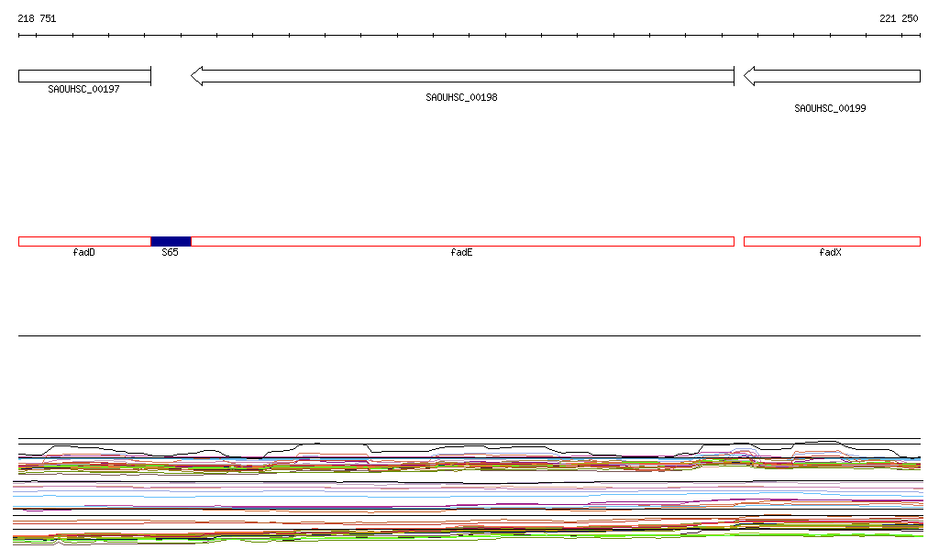Click the S65 label text

pyautogui.click(x=170, y=252)
